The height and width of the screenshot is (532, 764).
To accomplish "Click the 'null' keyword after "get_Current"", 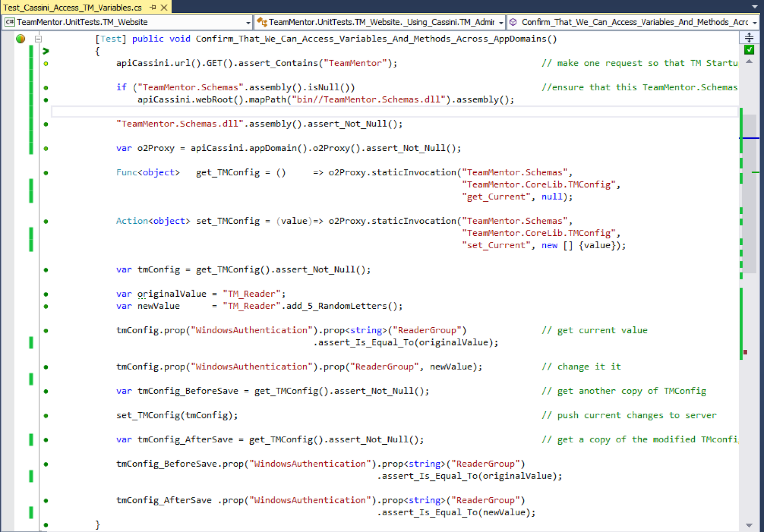I will tap(552, 197).
